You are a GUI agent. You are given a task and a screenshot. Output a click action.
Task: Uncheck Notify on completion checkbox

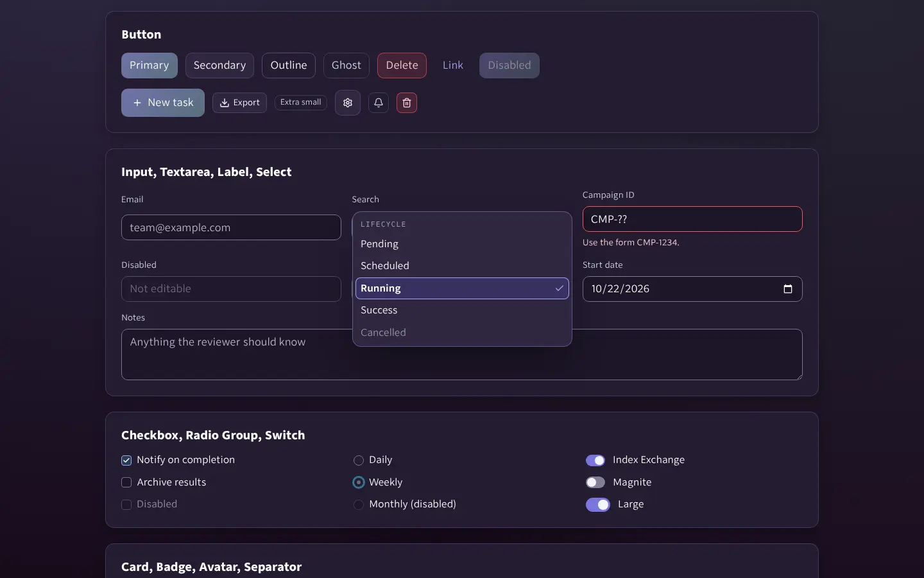(126, 460)
